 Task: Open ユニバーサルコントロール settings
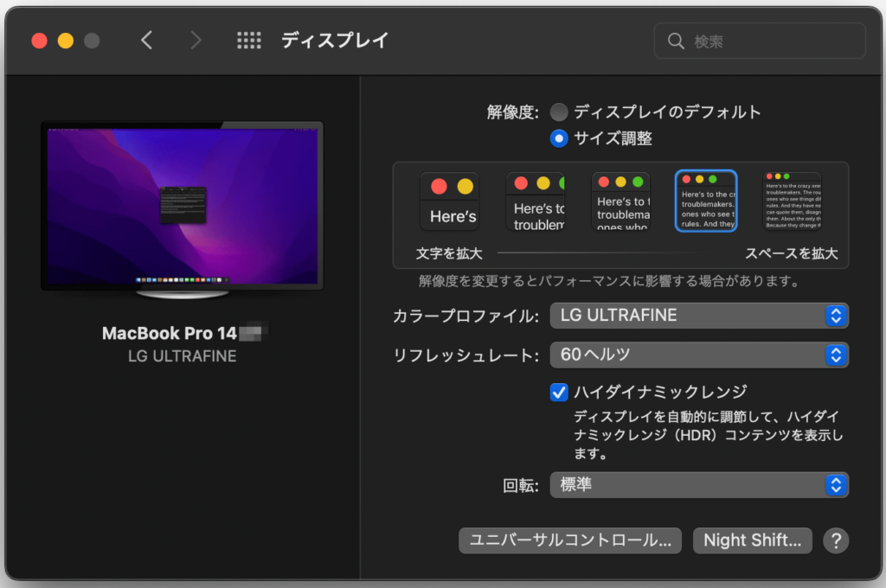coord(570,540)
